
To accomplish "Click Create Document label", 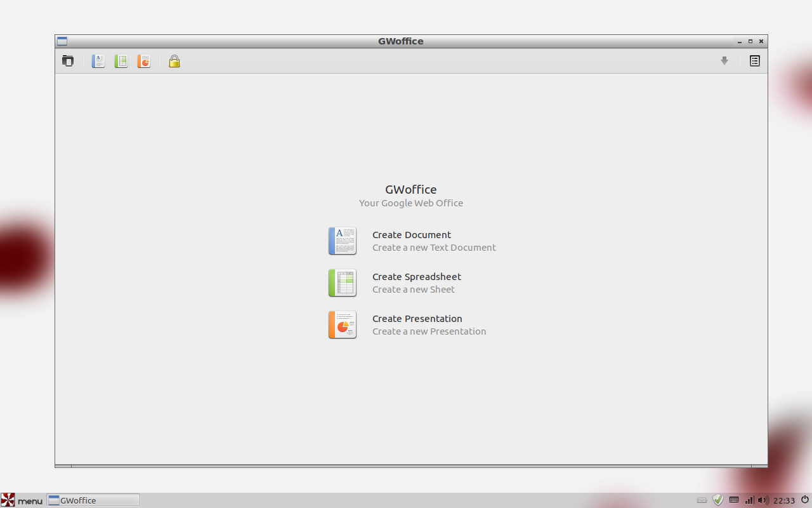I will pos(412,235).
